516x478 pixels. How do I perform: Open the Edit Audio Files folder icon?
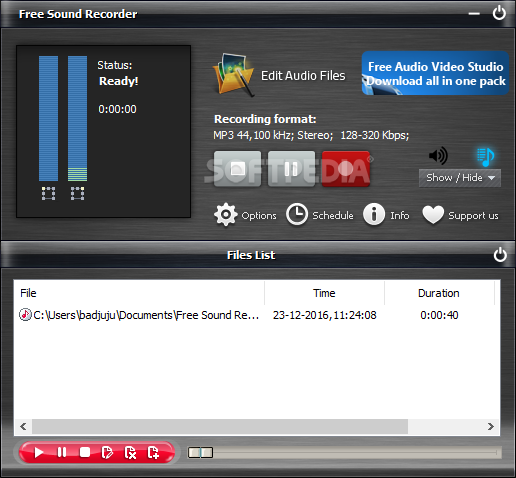233,75
